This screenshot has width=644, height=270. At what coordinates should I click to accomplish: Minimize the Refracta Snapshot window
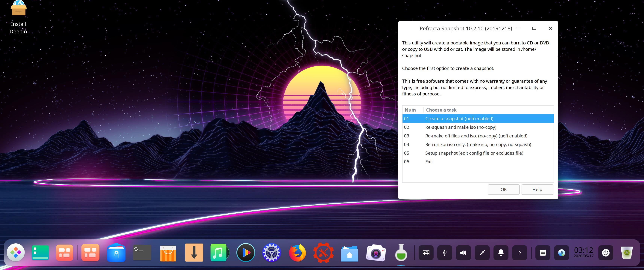coord(518,28)
